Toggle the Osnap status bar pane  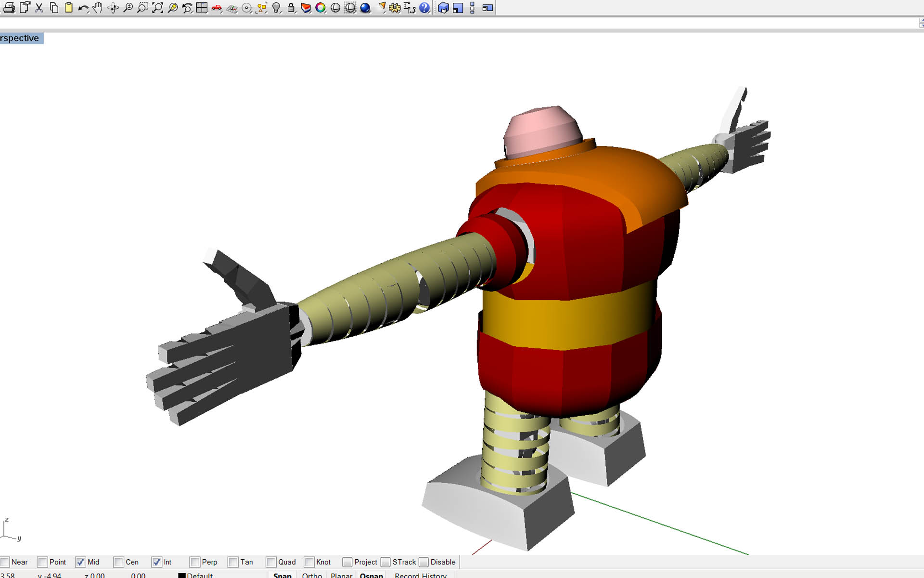click(x=371, y=575)
